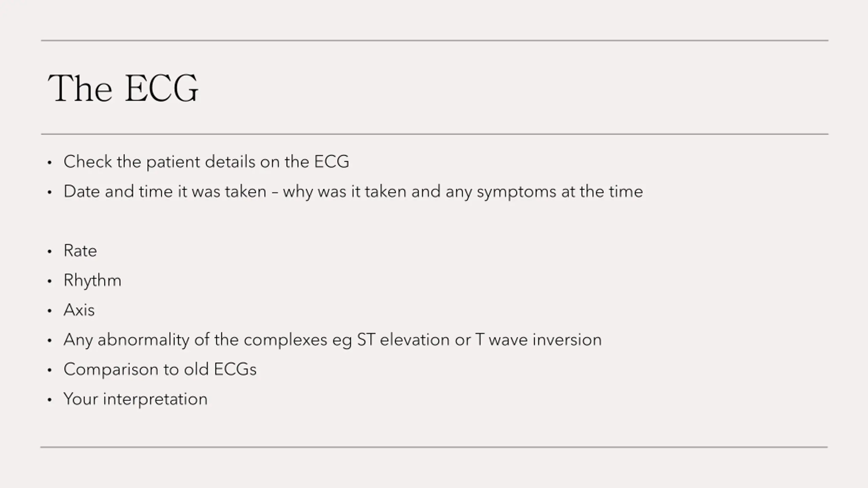Click the divider line below the title

(x=435, y=134)
